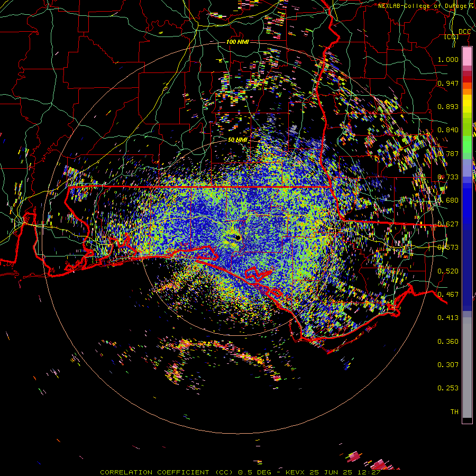The width and height of the screenshot is (476, 476).
Task: Click the 0.840 legend value
Action: click(448, 130)
